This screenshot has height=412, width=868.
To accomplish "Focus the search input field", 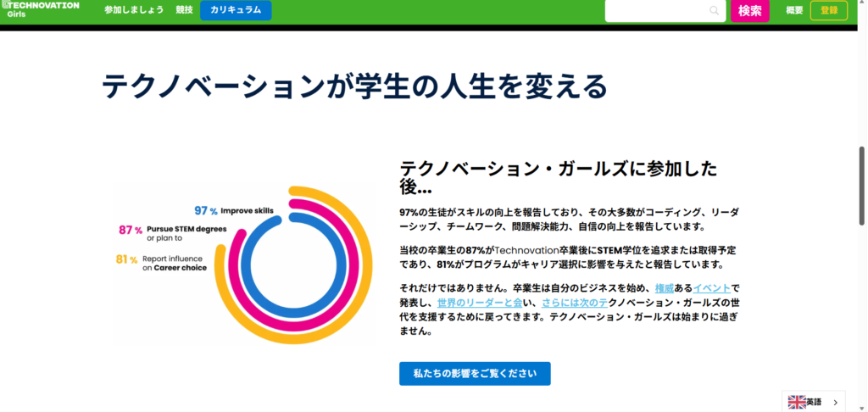I will click(657, 11).
